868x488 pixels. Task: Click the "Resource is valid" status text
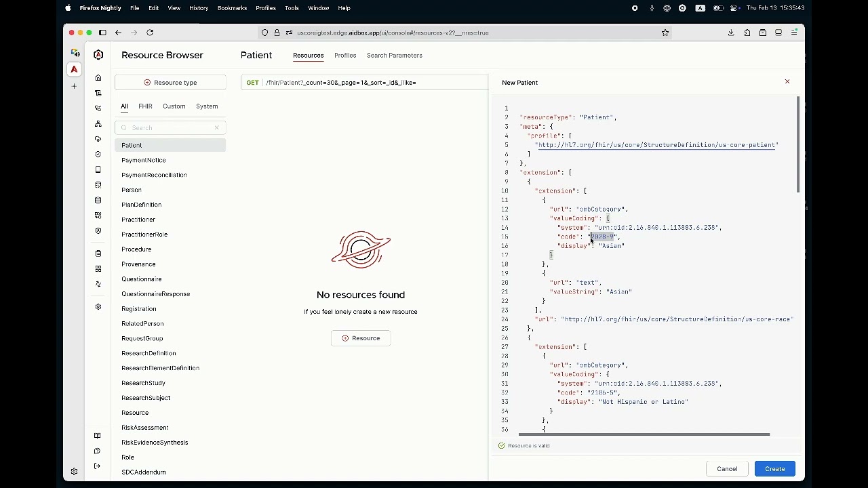point(529,446)
